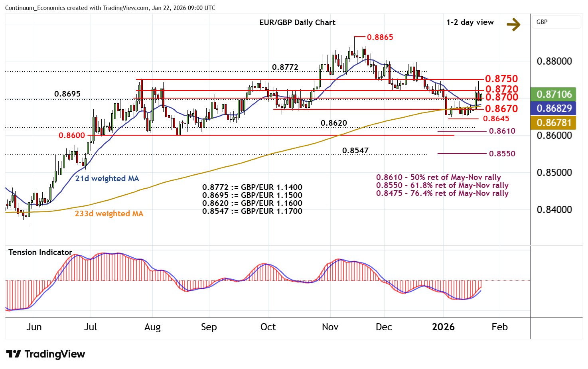Select the 0.8750 resistance level label

501,79
